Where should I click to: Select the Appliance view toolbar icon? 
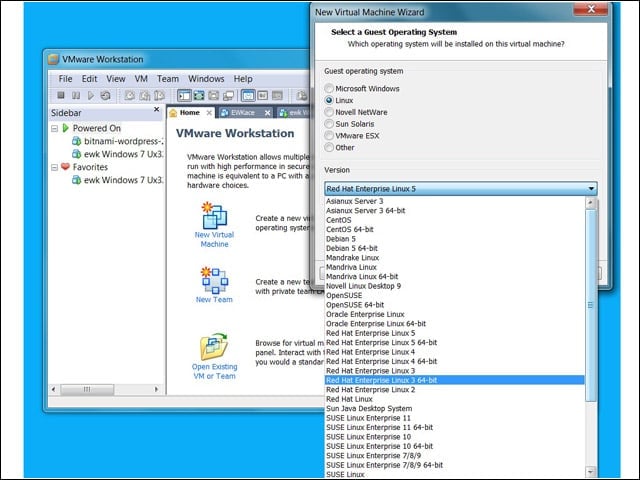click(262, 96)
